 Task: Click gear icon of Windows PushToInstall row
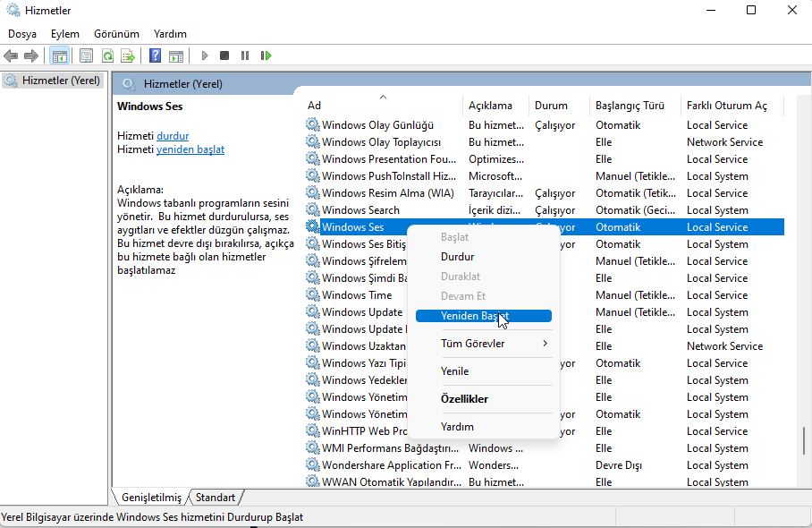click(x=313, y=175)
